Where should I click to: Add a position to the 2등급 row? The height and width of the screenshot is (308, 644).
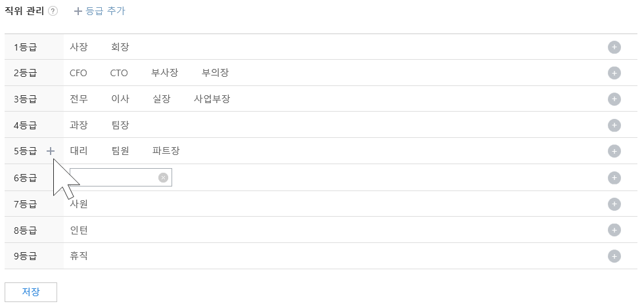(x=614, y=73)
